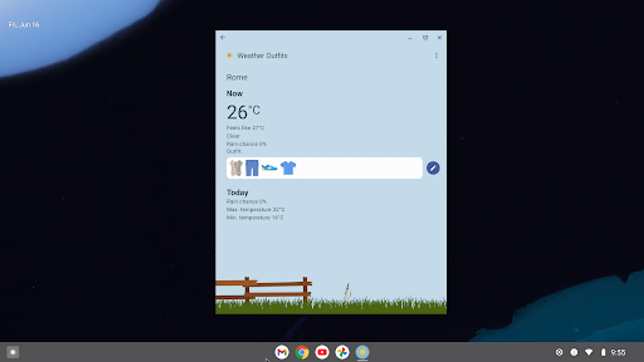Open the three-dot overflow menu
This screenshot has width=644, height=362.
click(x=436, y=56)
